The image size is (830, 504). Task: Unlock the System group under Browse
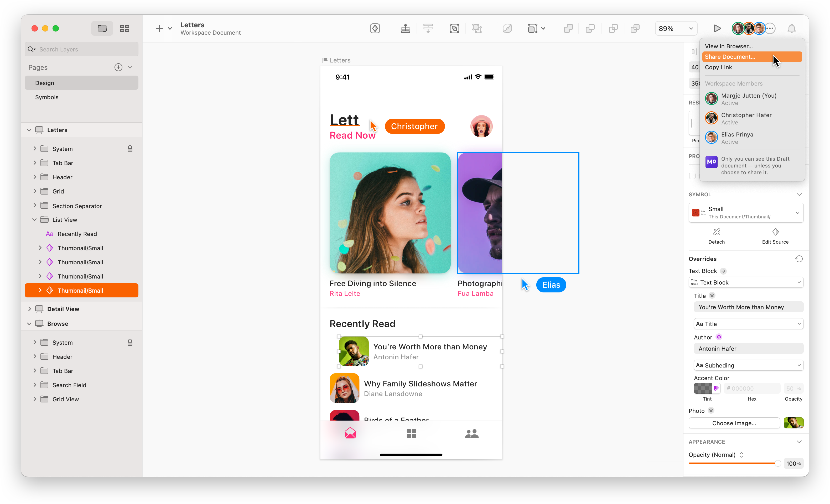click(x=130, y=342)
